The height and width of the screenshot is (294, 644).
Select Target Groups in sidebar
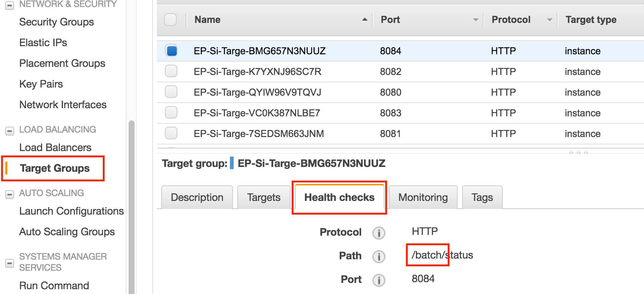(x=55, y=168)
